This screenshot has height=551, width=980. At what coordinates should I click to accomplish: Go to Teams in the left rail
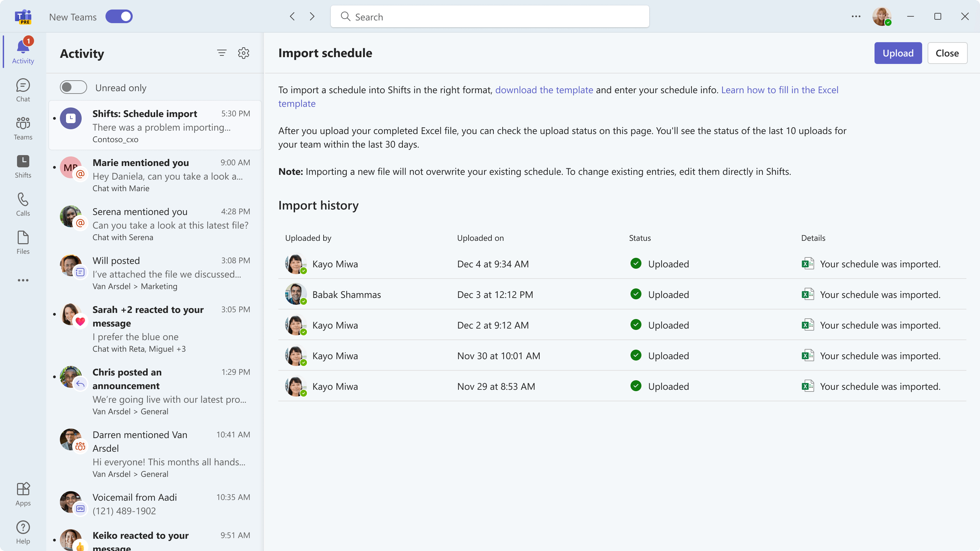pos(23,128)
